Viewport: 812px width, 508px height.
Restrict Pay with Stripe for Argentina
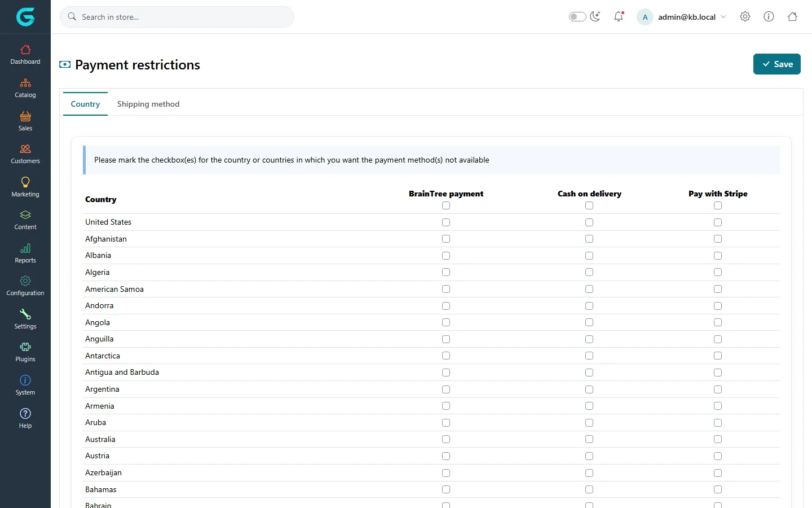[x=718, y=389]
